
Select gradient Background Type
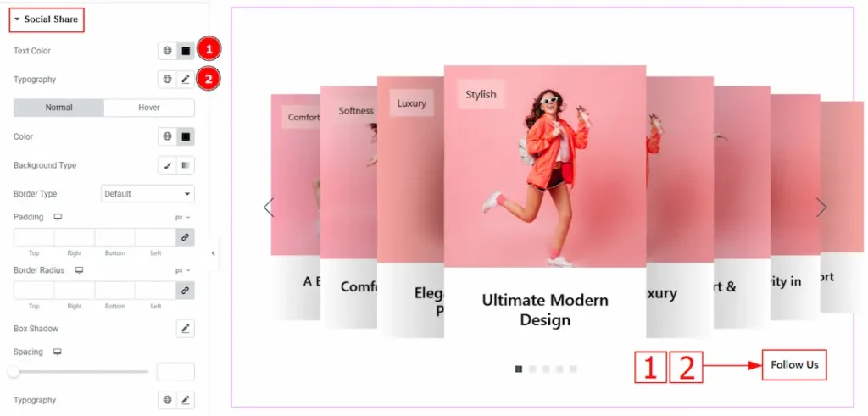(186, 165)
